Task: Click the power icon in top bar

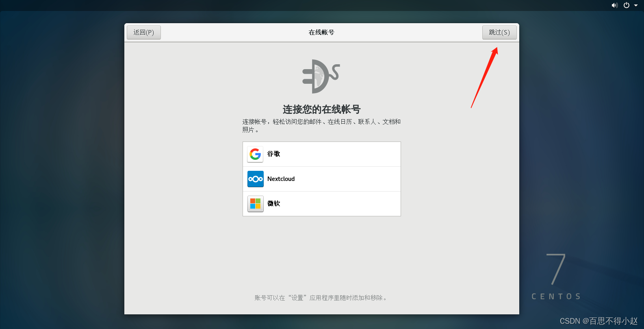Action: click(627, 5)
